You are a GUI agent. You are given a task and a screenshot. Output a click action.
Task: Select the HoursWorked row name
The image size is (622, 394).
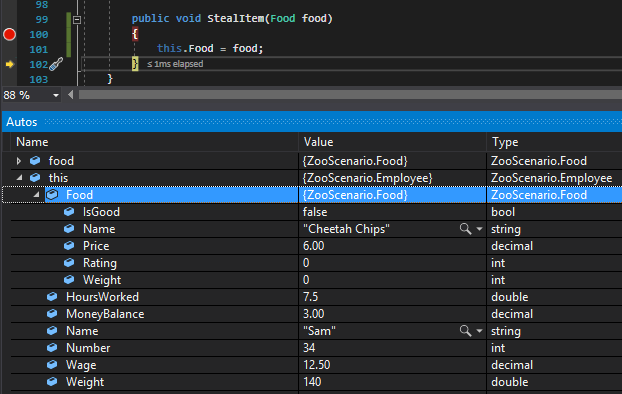[102, 297]
